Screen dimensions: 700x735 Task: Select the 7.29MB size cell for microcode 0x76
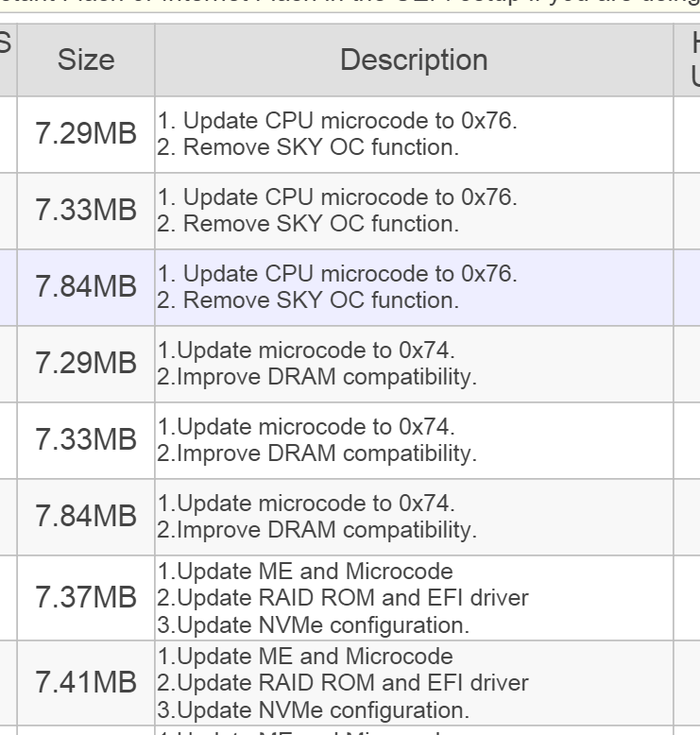click(x=86, y=133)
